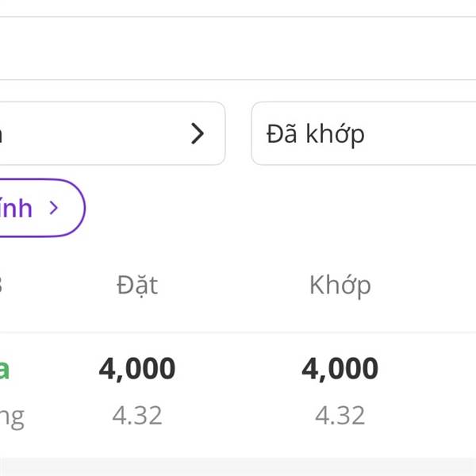Screen dimensions: 476x476
Task: Click the "Đã khớp" text label
Action: 316,134
